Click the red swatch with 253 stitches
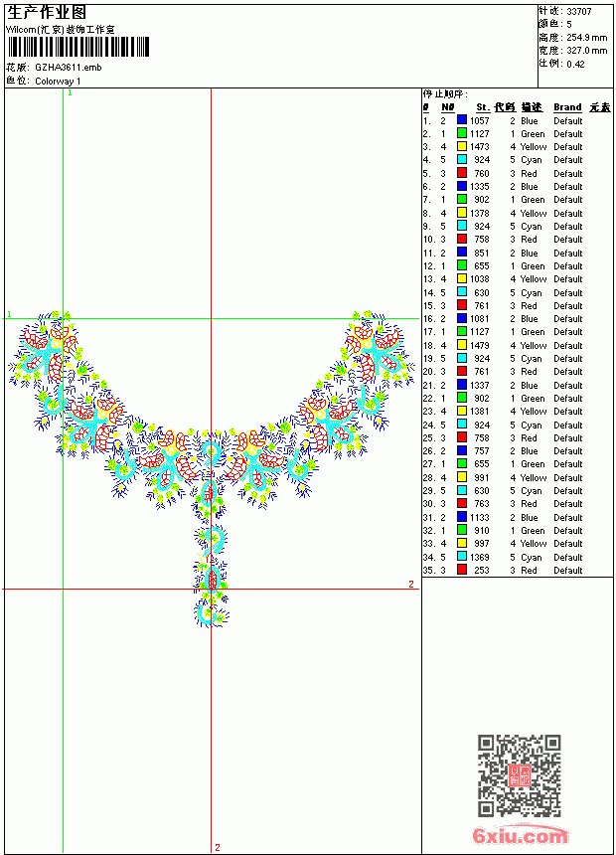This screenshot has width=616, height=855. tap(462, 570)
